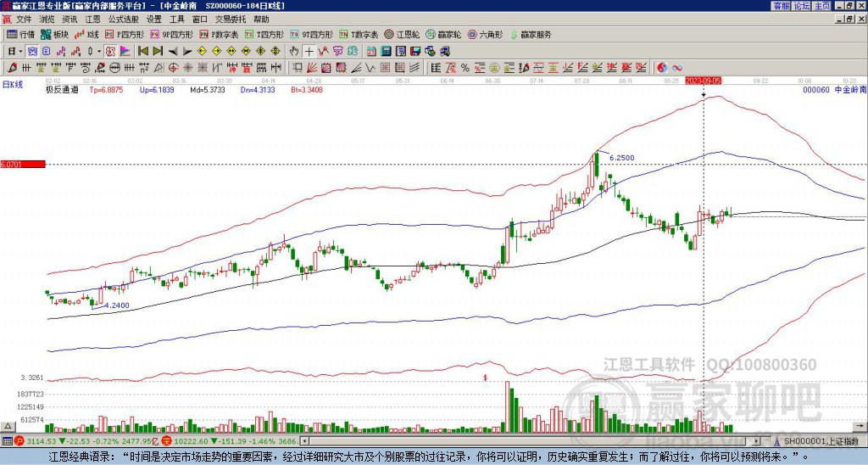Switch to K线 candlestick view
The width and height of the screenshot is (868, 465).
tap(86, 34)
